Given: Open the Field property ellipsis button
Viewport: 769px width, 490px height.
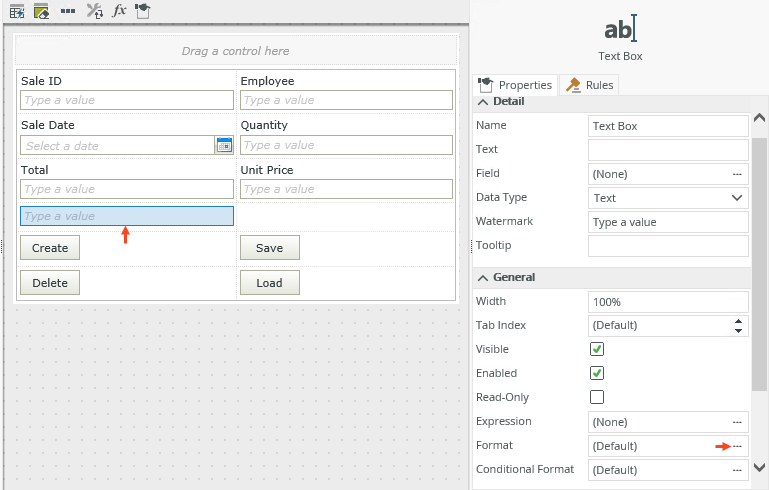Looking at the screenshot, I should pos(737,174).
